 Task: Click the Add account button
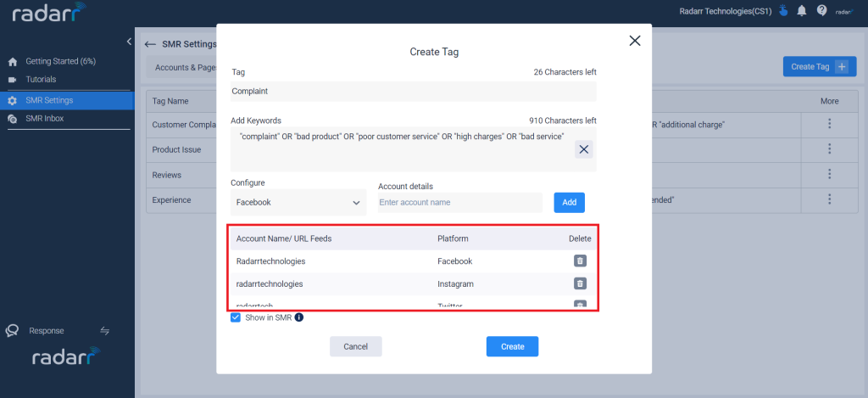(x=569, y=202)
